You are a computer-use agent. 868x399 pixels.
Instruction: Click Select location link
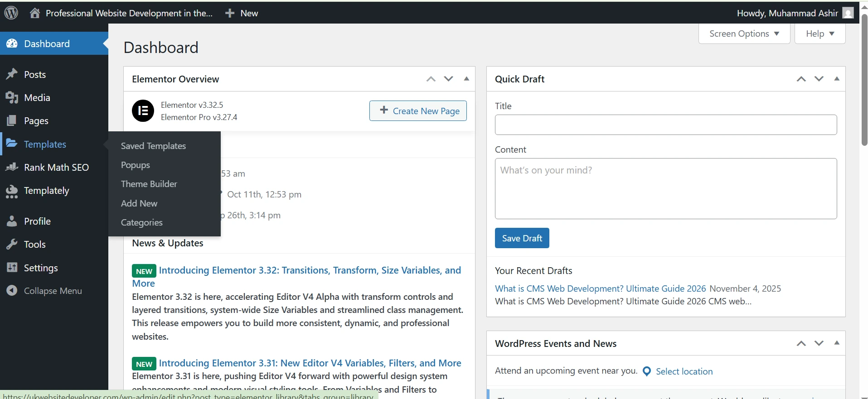pos(684,371)
